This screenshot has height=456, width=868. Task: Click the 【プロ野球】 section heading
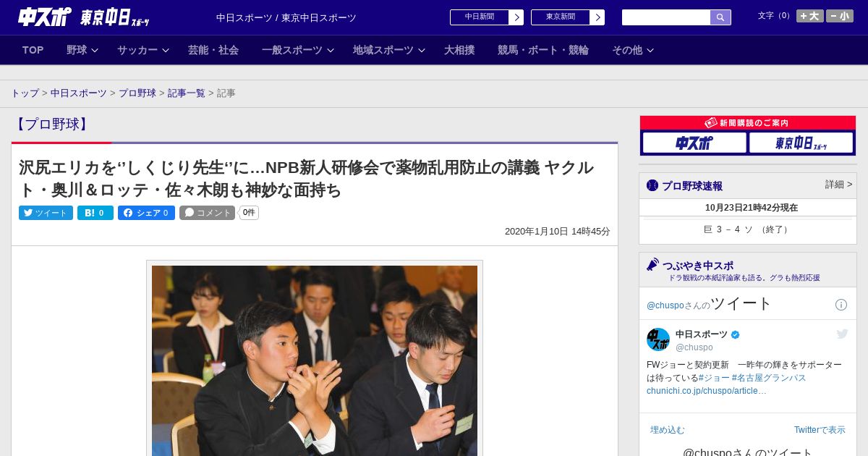[x=52, y=124]
